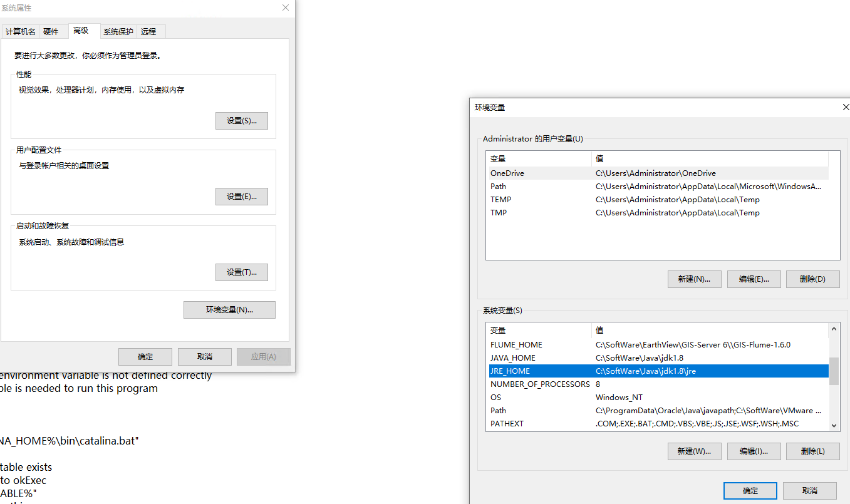Screen dimensions: 850x504
Task: Select the PATHEXT system variable
Action: coord(657,424)
